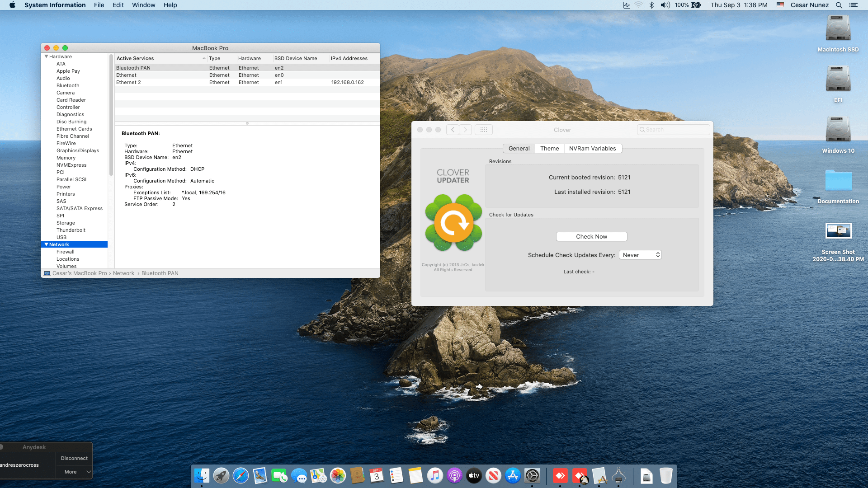Launch Launchpad from the Dock
This screenshot has width=868, height=488.
[221, 476]
